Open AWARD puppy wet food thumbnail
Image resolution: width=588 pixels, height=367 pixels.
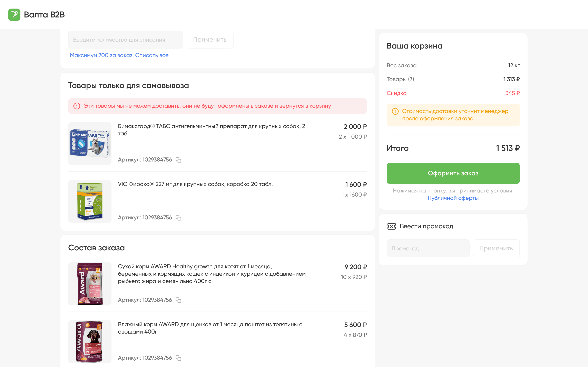(x=90, y=341)
